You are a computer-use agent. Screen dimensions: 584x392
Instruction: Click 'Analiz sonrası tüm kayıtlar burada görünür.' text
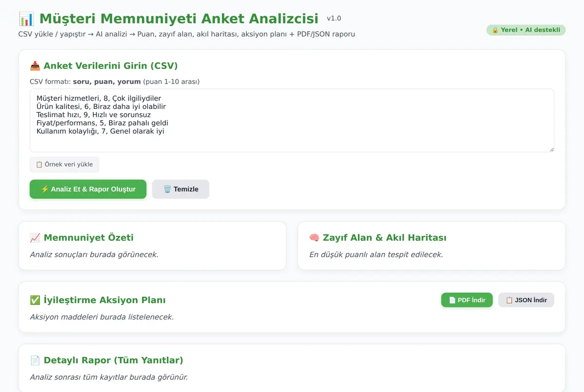(109, 377)
